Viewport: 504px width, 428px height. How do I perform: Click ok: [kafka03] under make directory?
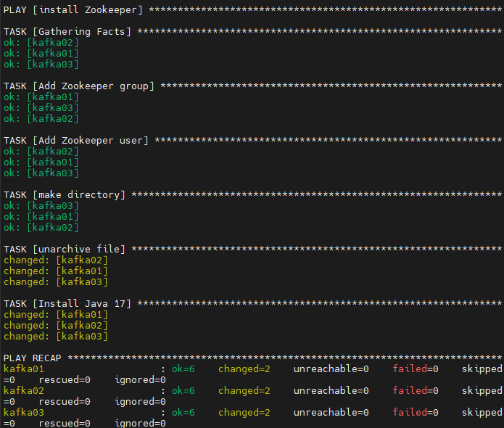pos(41,205)
